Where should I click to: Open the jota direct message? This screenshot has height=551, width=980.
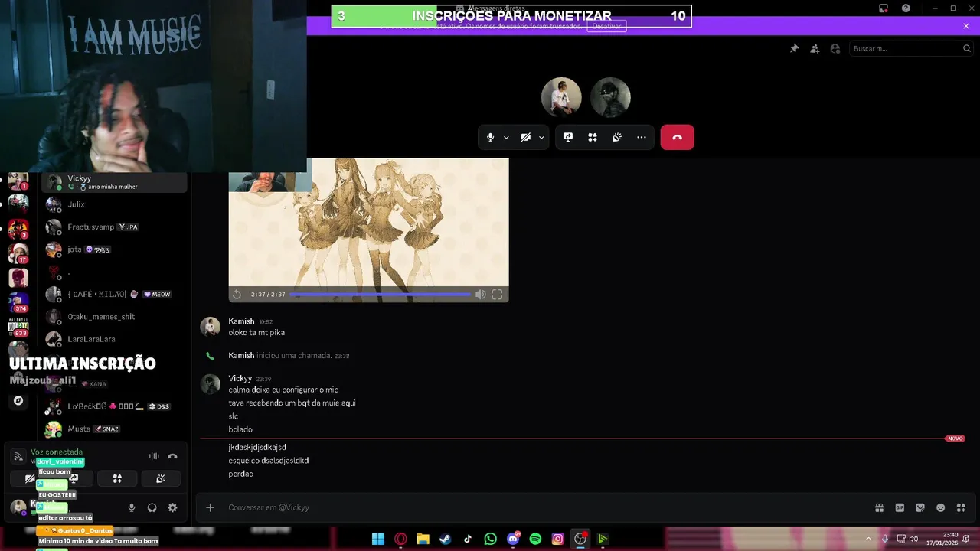114,249
